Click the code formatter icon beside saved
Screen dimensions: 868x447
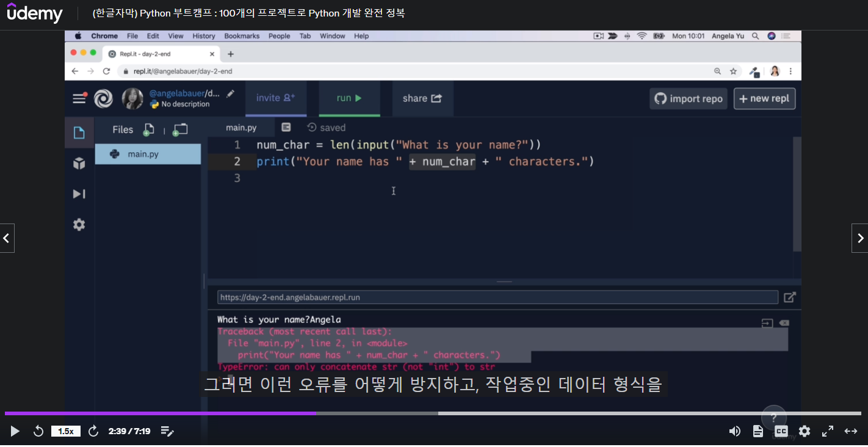coord(286,127)
